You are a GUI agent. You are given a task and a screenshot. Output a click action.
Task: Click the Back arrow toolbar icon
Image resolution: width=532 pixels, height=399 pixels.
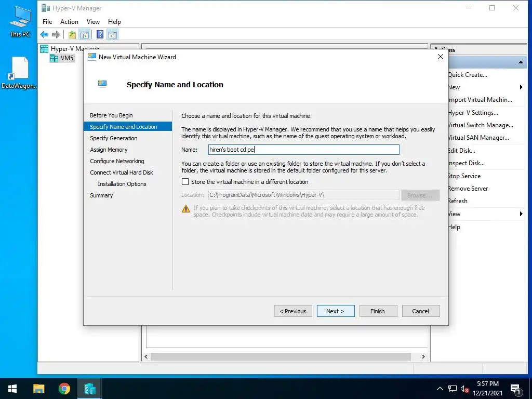44,34
